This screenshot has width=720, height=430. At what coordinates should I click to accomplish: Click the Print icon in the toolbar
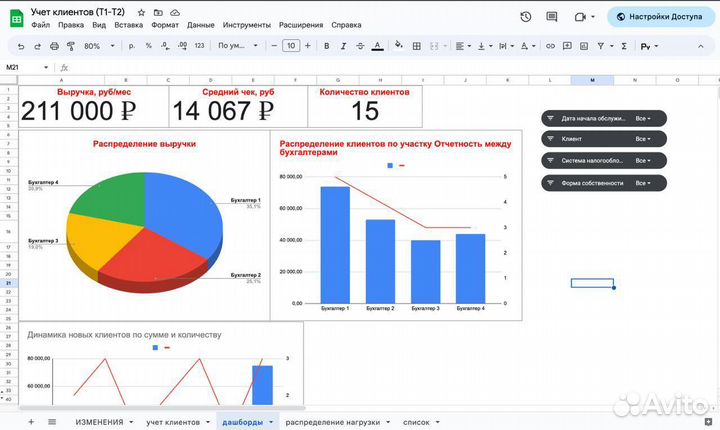click(54, 46)
